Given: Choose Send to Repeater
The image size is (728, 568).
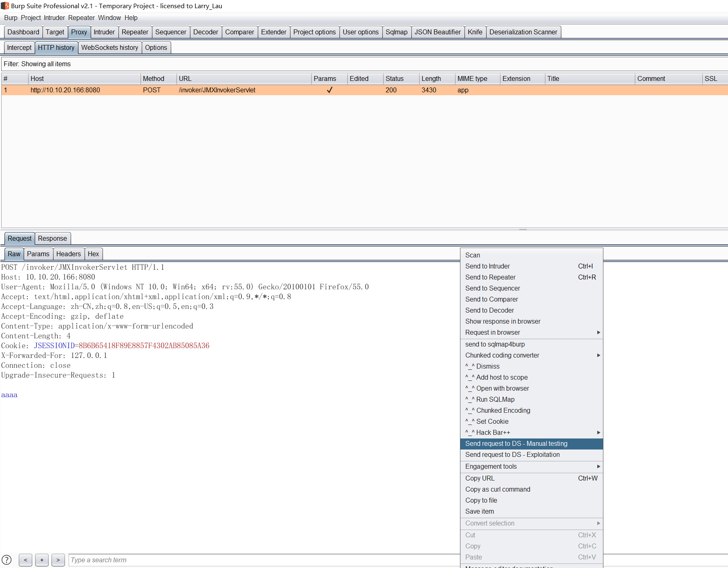Looking at the screenshot, I should pos(531,277).
